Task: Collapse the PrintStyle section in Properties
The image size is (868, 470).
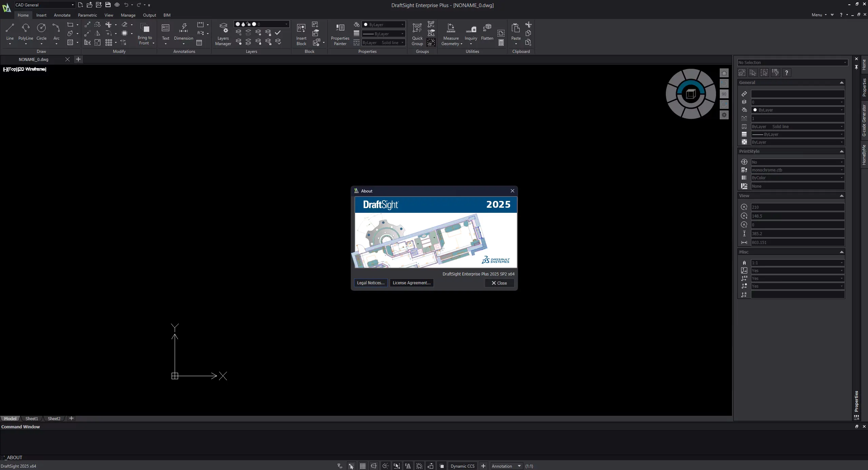Action: click(x=842, y=151)
